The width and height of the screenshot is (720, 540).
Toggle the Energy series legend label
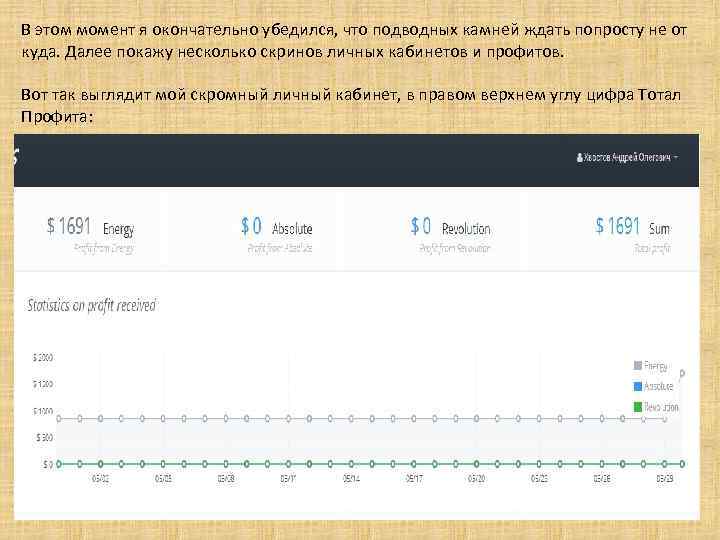(655, 366)
